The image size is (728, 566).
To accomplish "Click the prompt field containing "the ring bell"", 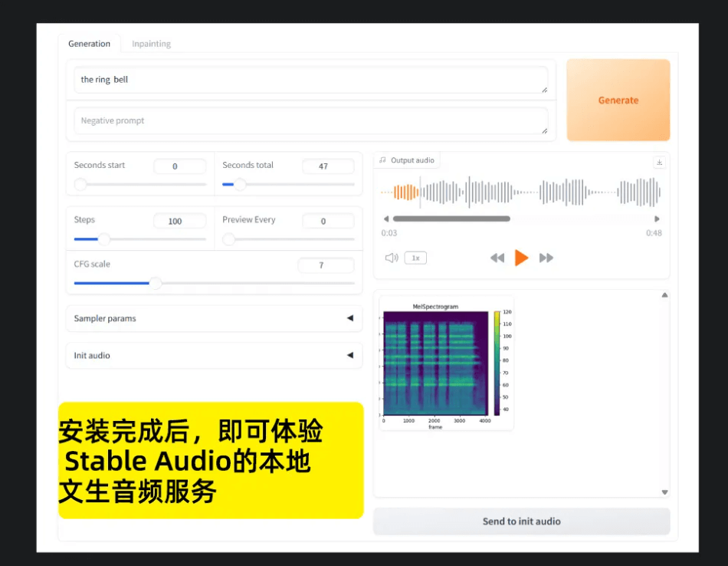I will (x=310, y=80).
